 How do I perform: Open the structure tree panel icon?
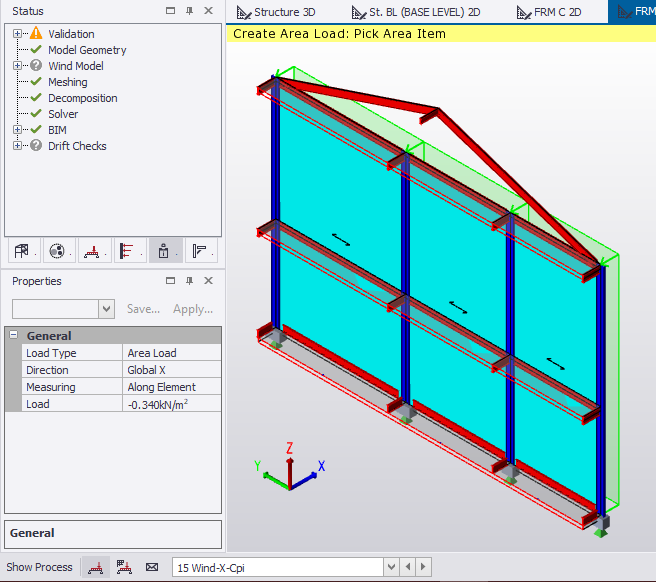(x=22, y=251)
